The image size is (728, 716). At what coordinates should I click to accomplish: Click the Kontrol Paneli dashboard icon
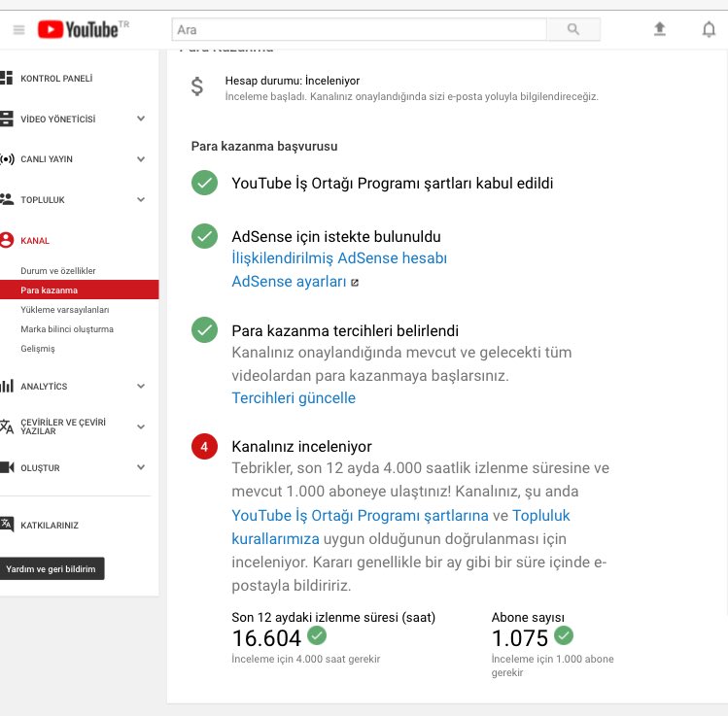[x=7, y=78]
